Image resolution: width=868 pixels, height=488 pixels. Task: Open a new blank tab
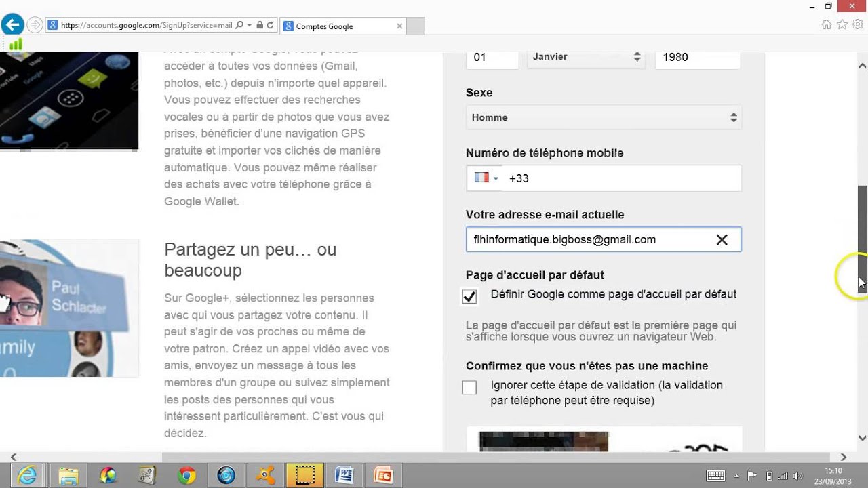point(416,26)
